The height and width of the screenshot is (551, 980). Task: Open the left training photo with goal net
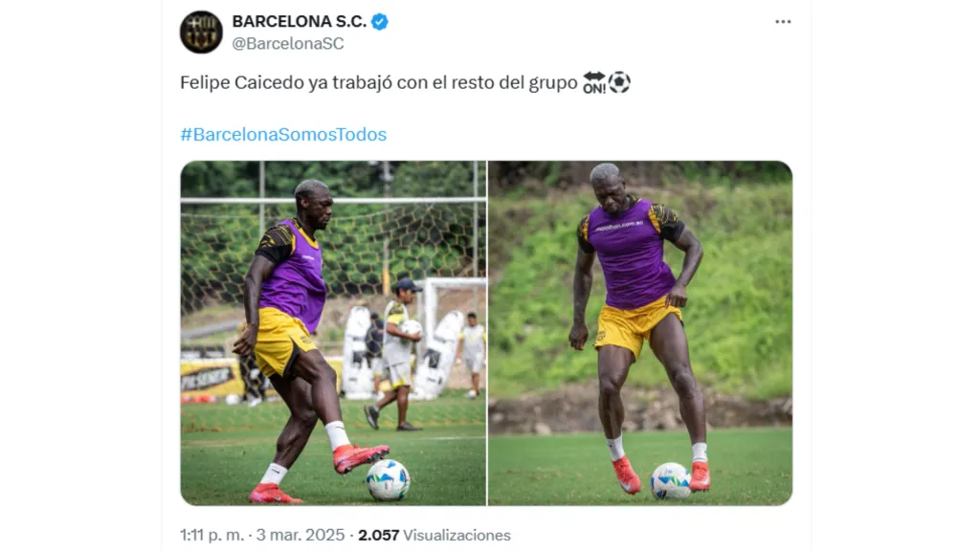tap(333, 333)
